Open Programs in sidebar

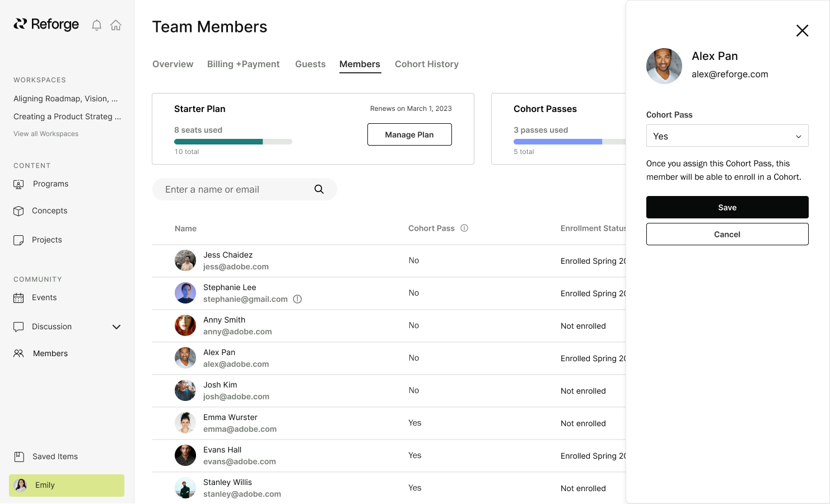(50, 184)
